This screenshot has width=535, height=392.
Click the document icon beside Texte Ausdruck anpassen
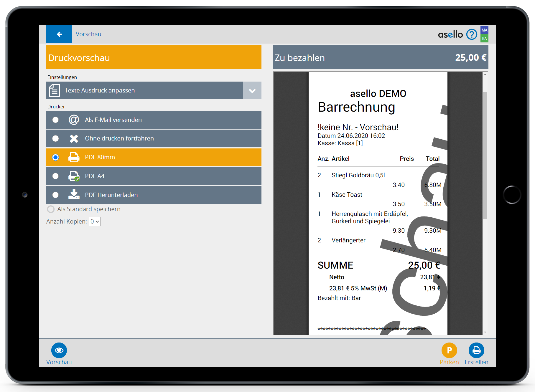55,90
